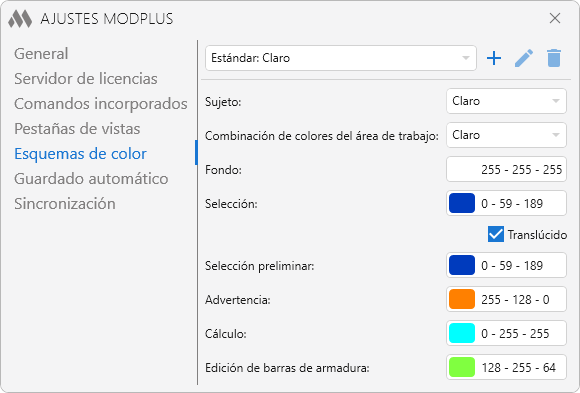Close the Ajustes ModPlus window
The image size is (580, 393).
point(555,18)
